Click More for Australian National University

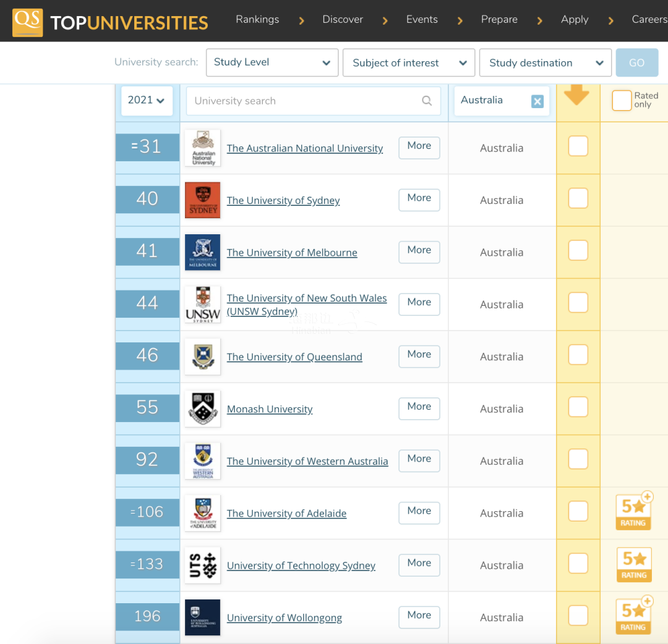(x=419, y=148)
